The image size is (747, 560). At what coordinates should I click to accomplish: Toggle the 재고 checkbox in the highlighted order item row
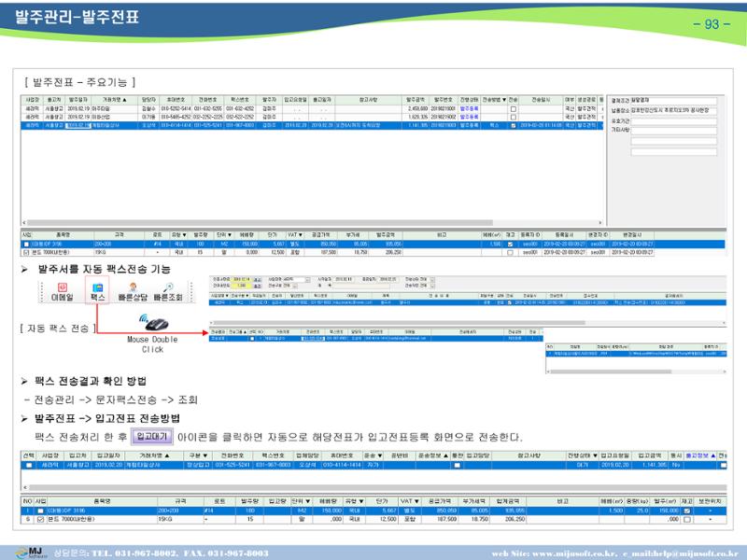tap(510, 245)
